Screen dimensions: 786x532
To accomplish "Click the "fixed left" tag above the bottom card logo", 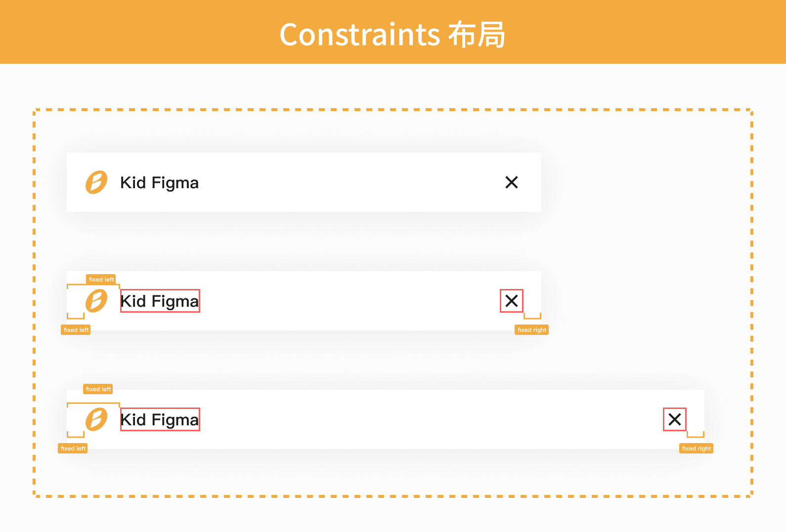I will tap(98, 389).
